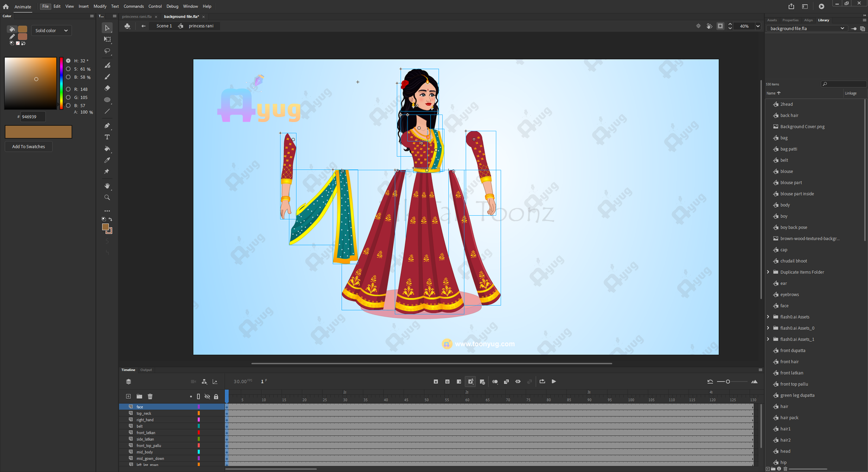Select the Eraser tool
Image resolution: width=868 pixels, height=472 pixels.
click(x=107, y=88)
